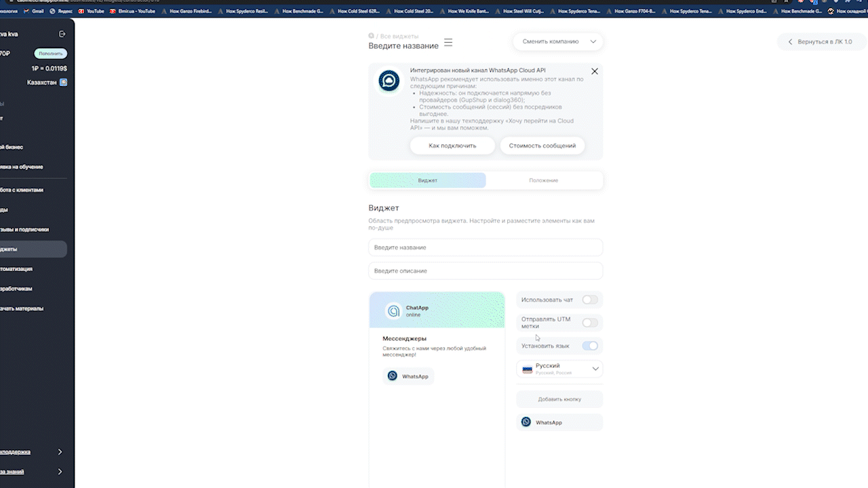Toggle the Использовать чат switch
Screen dimensions: 868x488
590,300
